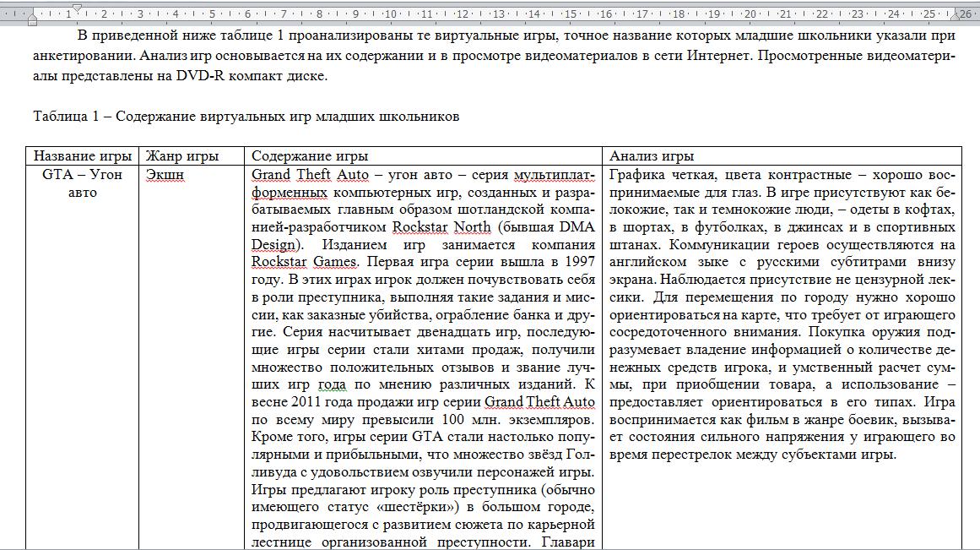Screen dimensions: 980x550
Task: Click the "Содержание игры" header cell
Action: (x=310, y=156)
